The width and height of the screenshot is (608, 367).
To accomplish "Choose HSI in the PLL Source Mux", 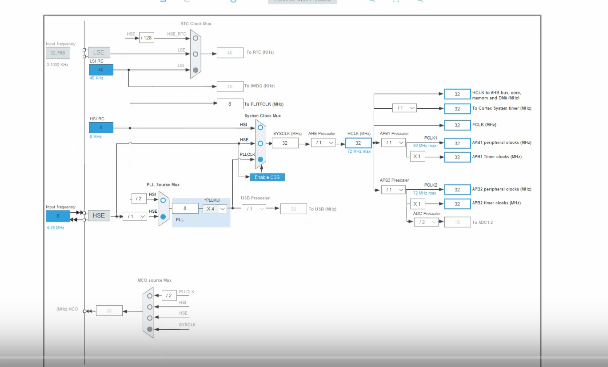I will (x=163, y=200).
